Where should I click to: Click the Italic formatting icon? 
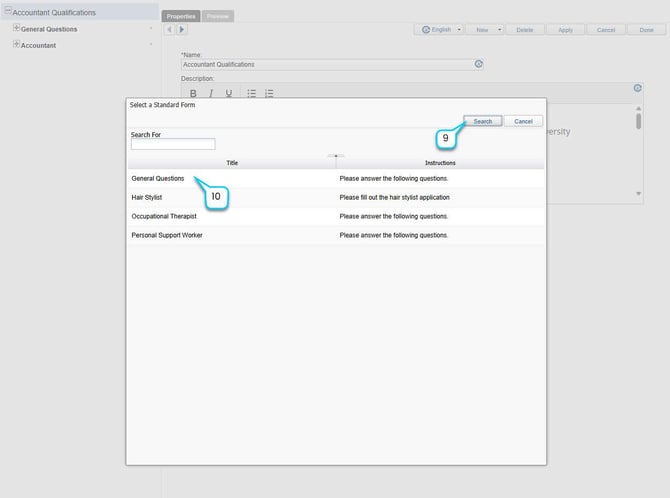click(211, 93)
